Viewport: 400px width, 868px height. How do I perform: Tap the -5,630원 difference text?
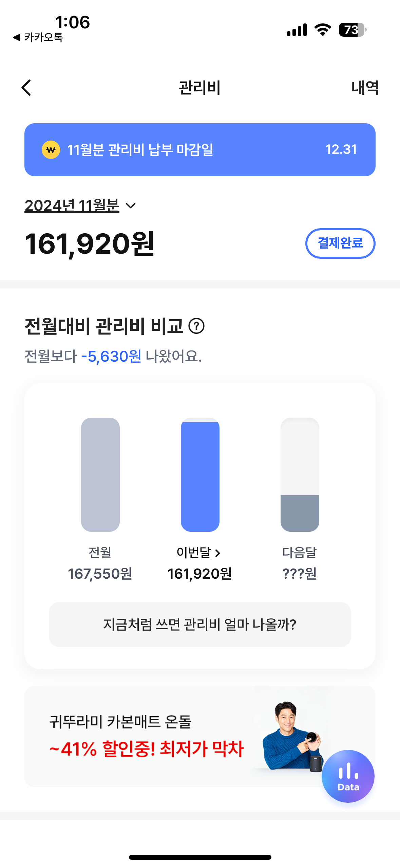(111, 357)
